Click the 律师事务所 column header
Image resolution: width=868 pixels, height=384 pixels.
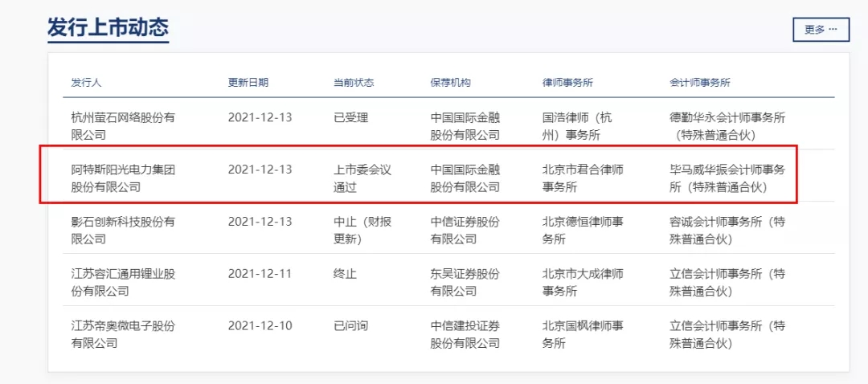coord(567,83)
